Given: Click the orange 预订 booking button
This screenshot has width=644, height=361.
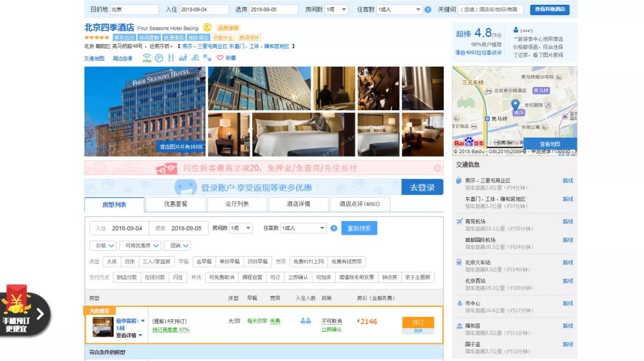Looking at the screenshot, I should (418, 323).
